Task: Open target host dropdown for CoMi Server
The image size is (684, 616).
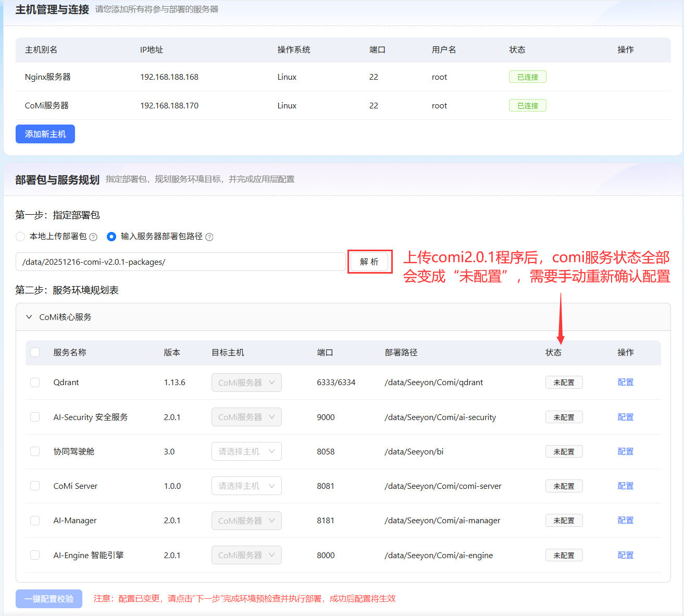Action: click(x=246, y=486)
